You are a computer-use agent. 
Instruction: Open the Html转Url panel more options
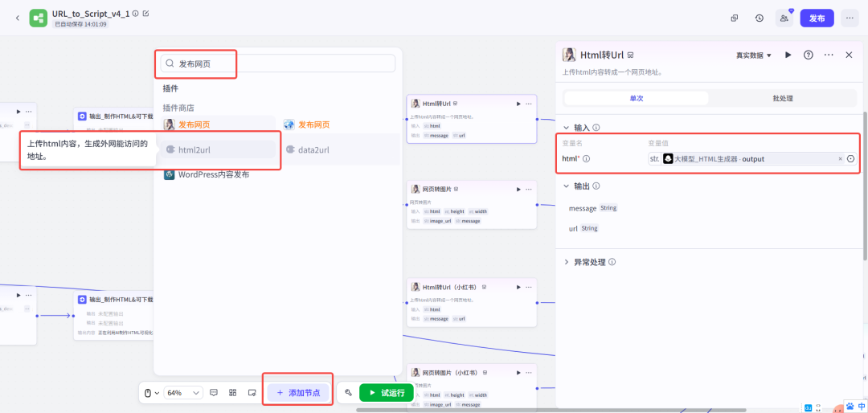(829, 55)
